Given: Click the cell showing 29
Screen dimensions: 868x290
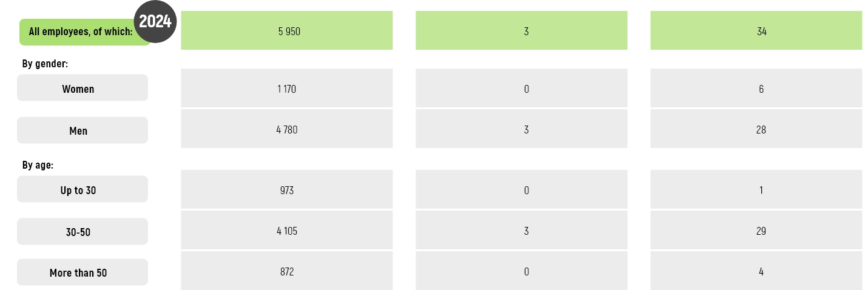Looking at the screenshot, I should 756,231.
